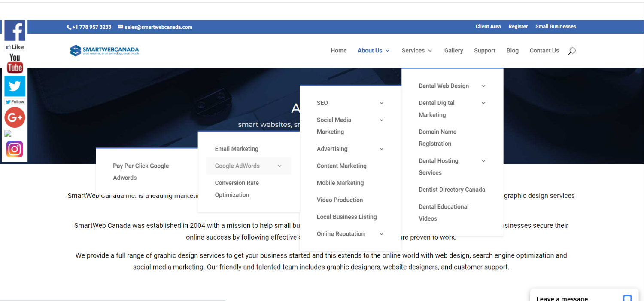Expand the Dental Hosting Services chevron
The width and height of the screenshot is (644, 301).
coord(483,161)
